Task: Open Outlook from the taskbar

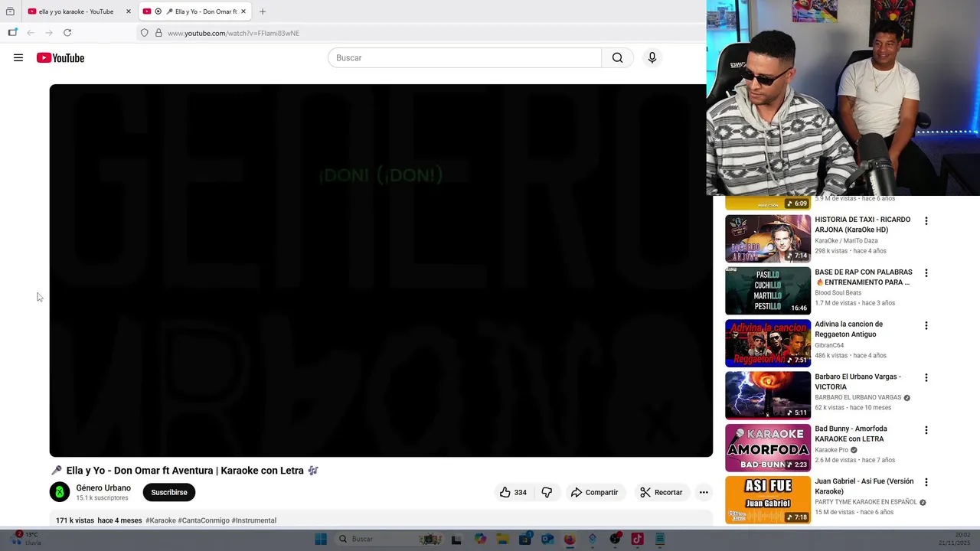Action: 547,539
